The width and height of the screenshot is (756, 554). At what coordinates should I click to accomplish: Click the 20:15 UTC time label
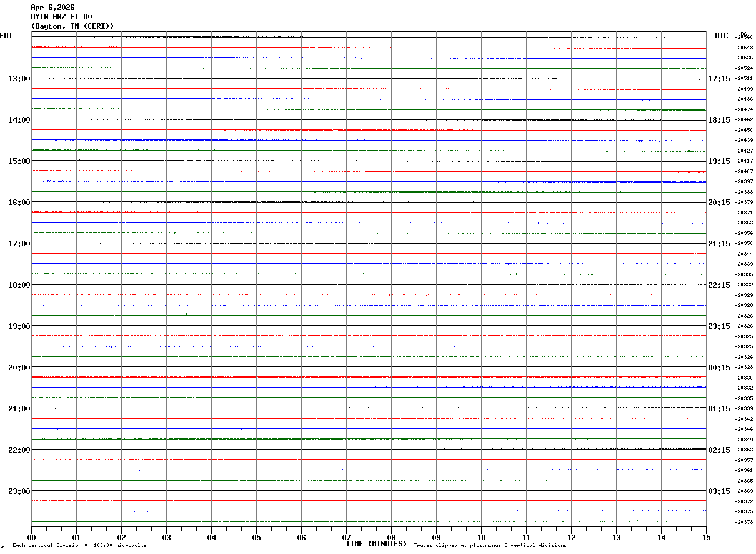[x=719, y=203]
